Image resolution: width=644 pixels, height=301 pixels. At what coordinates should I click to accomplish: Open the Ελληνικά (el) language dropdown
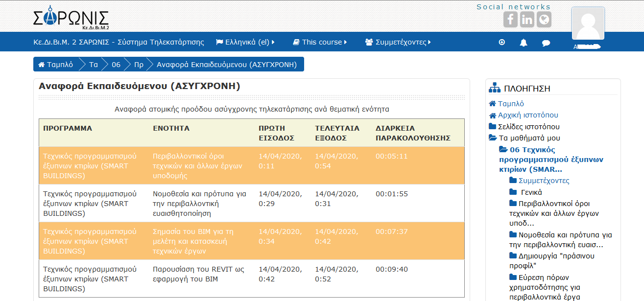245,42
